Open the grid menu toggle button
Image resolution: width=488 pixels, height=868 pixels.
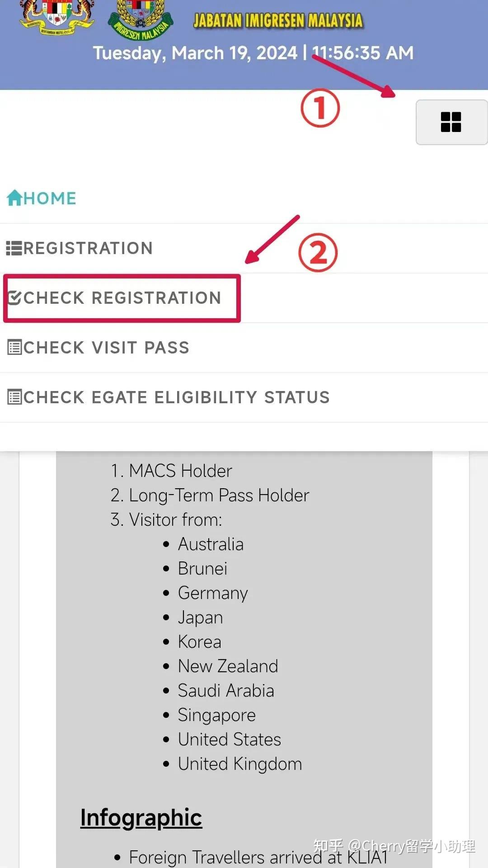tap(451, 122)
